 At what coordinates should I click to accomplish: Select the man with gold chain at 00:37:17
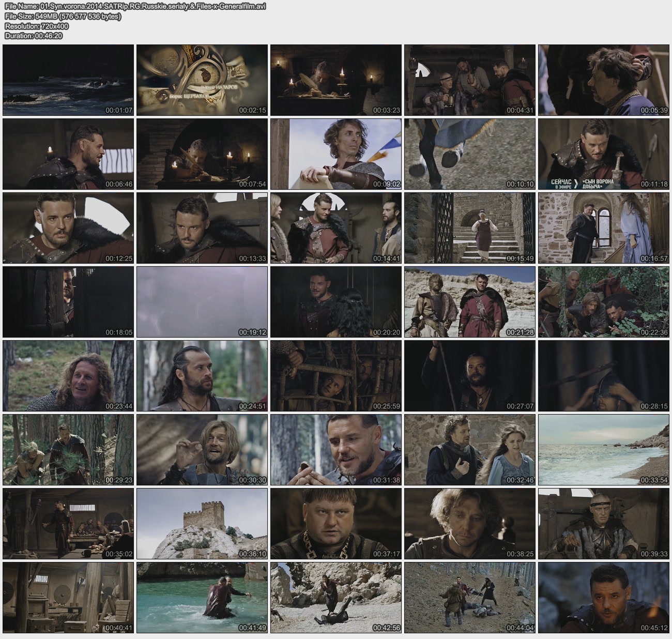pyautogui.click(x=336, y=524)
